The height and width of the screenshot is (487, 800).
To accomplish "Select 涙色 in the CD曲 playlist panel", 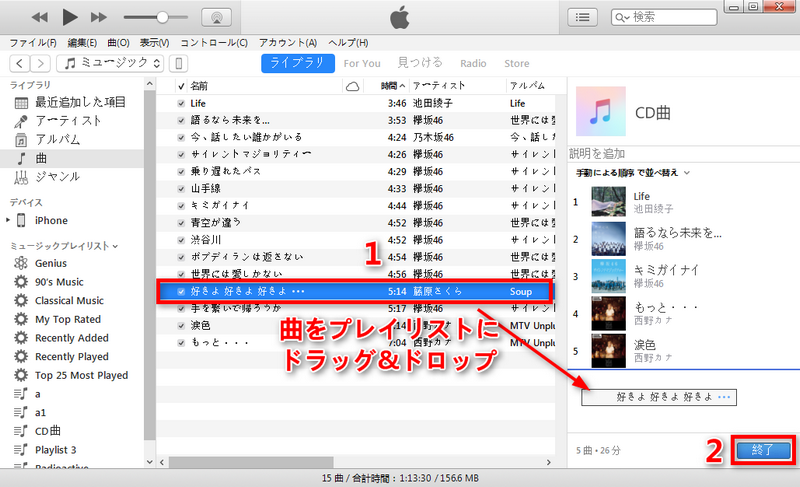I will (x=684, y=350).
